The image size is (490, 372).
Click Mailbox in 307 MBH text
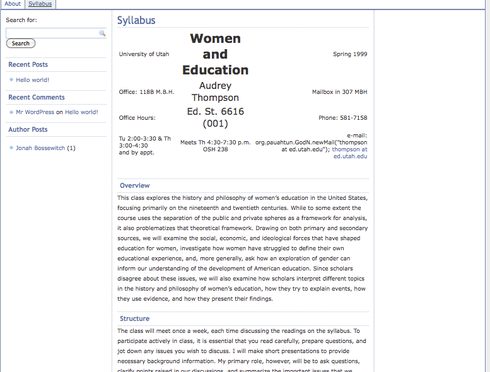339,92
